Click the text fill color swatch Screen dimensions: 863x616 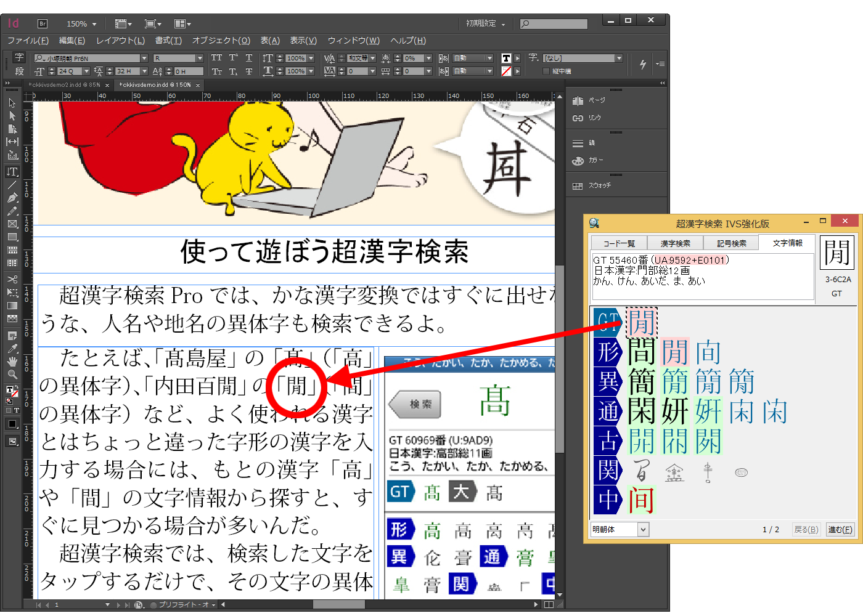pyautogui.click(x=506, y=58)
